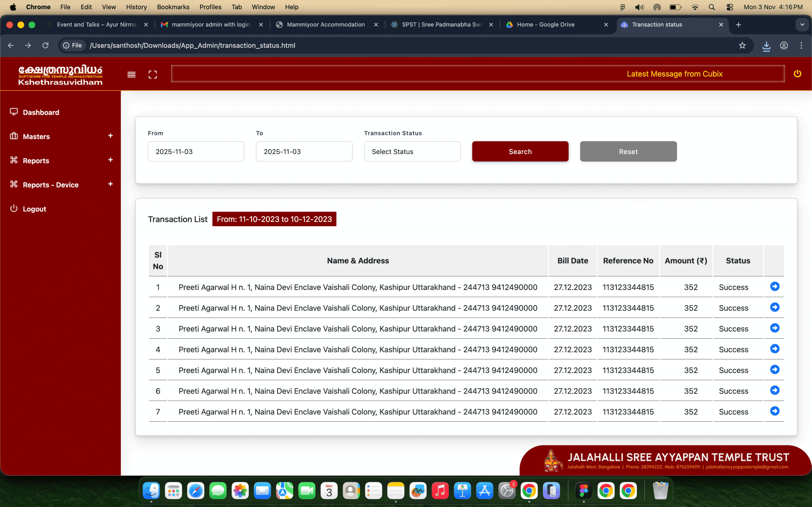Switch to the Mammiyoor Accommodation tab
Screen dimensions: 812x507
[325, 24]
